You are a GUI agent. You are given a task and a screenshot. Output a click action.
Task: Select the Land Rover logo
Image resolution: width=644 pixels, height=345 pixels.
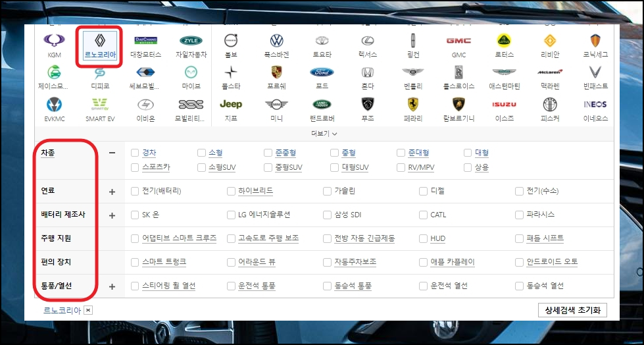pyautogui.click(x=322, y=104)
